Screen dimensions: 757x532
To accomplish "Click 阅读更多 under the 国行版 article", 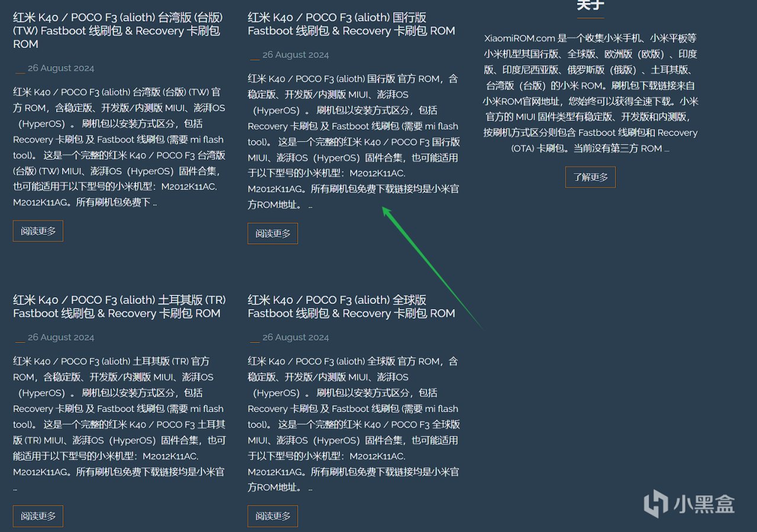I will click(x=273, y=233).
